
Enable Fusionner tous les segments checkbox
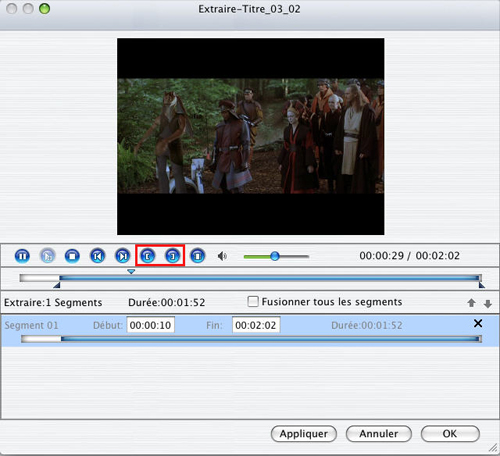coord(253,302)
